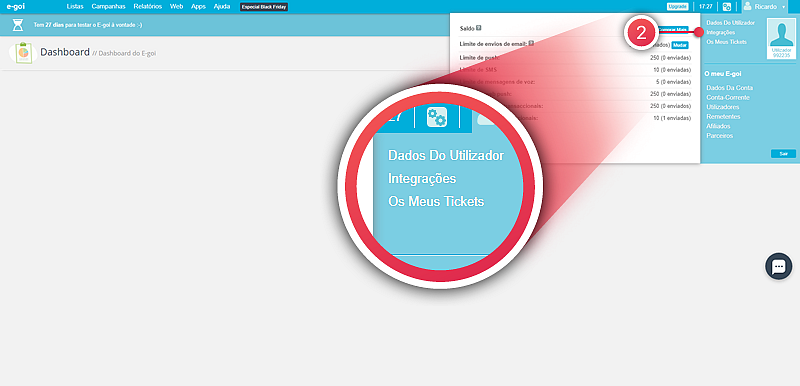Open Utilizadores
This screenshot has width=800, height=386.
coord(722,107)
